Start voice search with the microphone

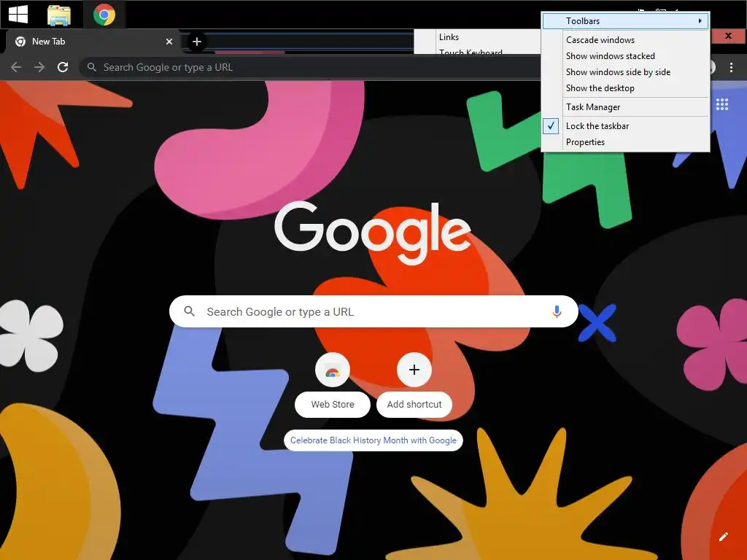[x=557, y=312]
